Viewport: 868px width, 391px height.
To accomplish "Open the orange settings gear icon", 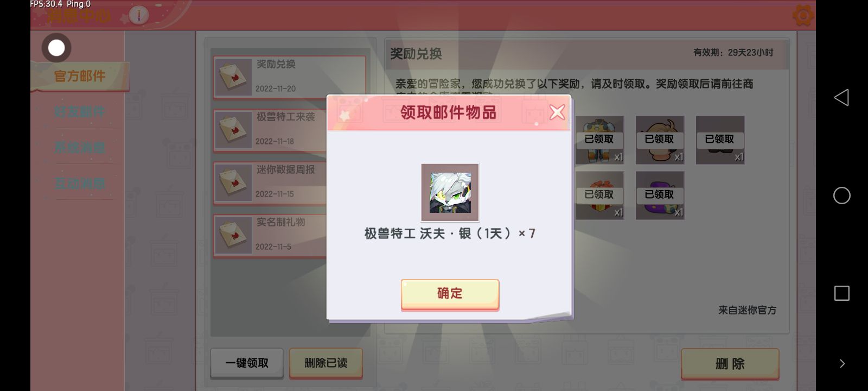I will (803, 15).
